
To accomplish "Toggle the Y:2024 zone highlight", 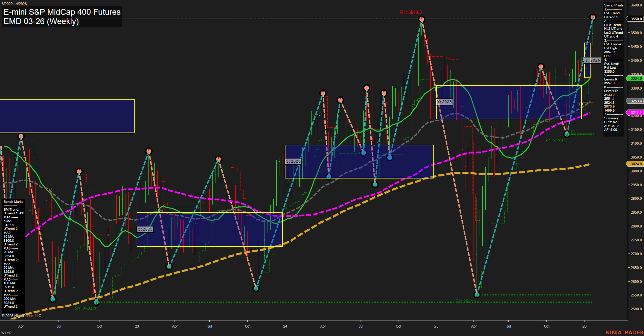I will click(293, 161).
